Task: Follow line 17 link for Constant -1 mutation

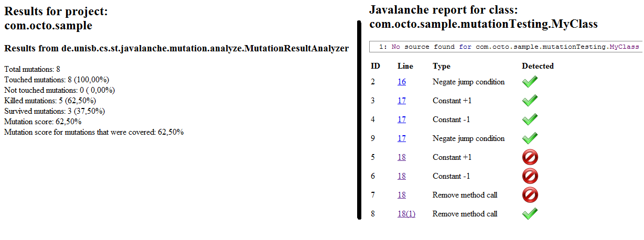Action: [x=402, y=119]
